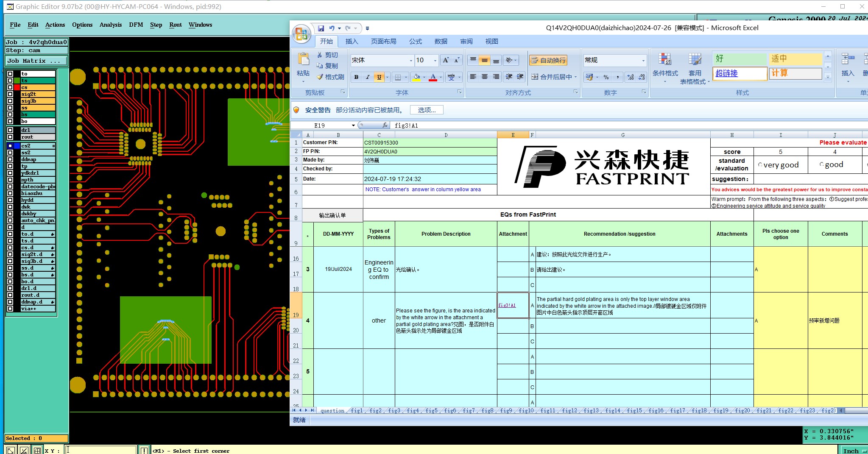Expand the Name Box dropdown arrow
This screenshot has height=454, width=868.
(353, 125)
